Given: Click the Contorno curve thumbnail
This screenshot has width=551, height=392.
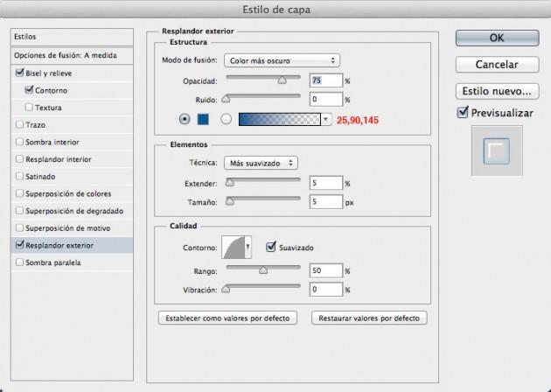Looking at the screenshot, I should coord(234,247).
